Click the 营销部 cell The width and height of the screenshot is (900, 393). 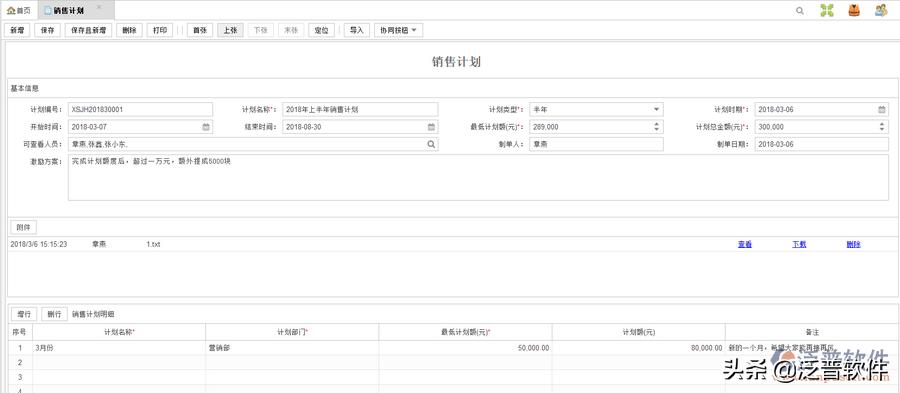(x=292, y=348)
